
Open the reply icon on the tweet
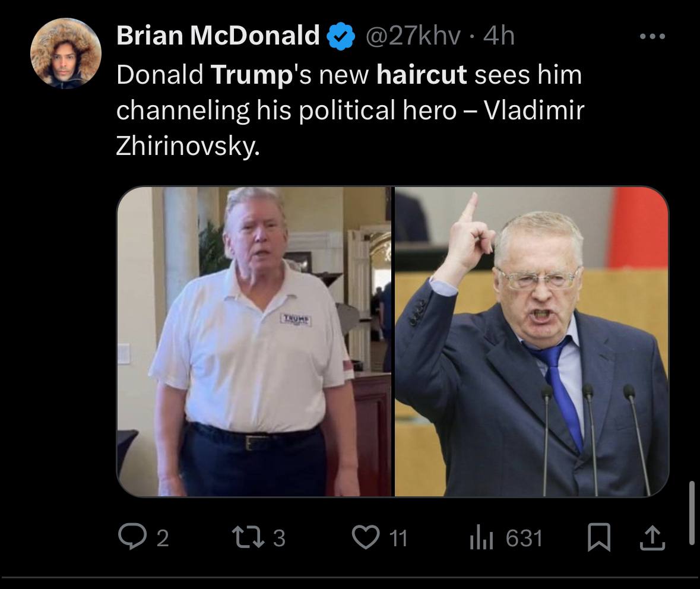click(129, 537)
